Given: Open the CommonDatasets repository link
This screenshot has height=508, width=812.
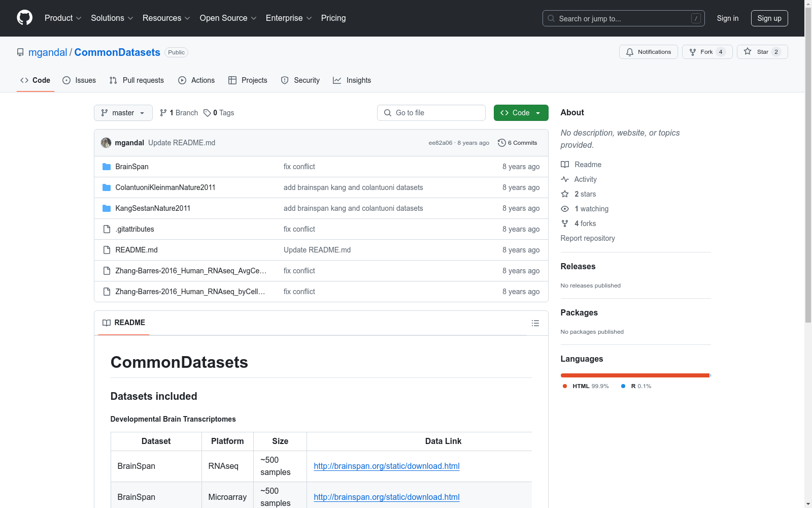Looking at the screenshot, I should coord(117,52).
